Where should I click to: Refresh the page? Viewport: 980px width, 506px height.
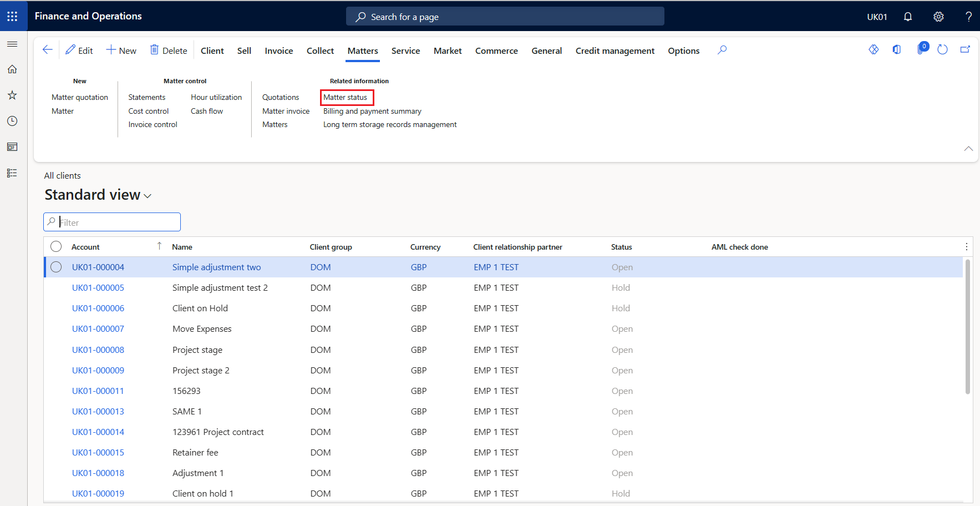pyautogui.click(x=942, y=49)
